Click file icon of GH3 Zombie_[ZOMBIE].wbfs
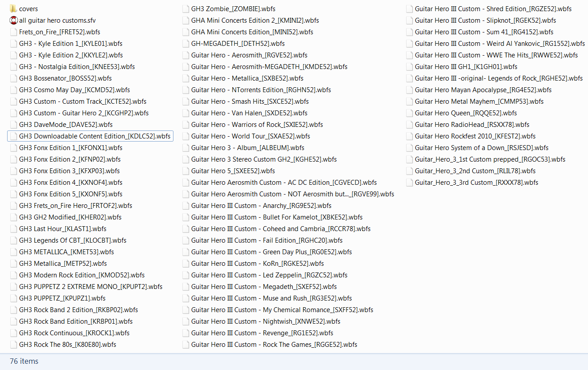Screen dimensions: 588x370 click(x=185, y=9)
